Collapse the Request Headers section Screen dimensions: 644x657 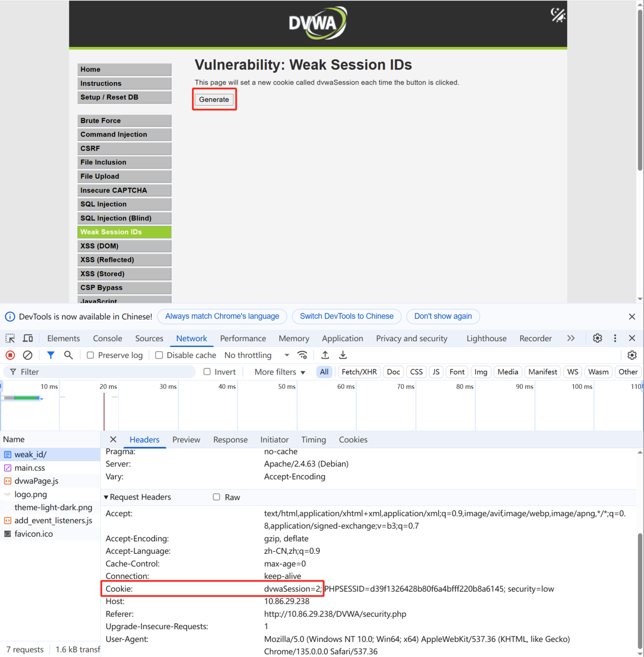pyautogui.click(x=106, y=497)
